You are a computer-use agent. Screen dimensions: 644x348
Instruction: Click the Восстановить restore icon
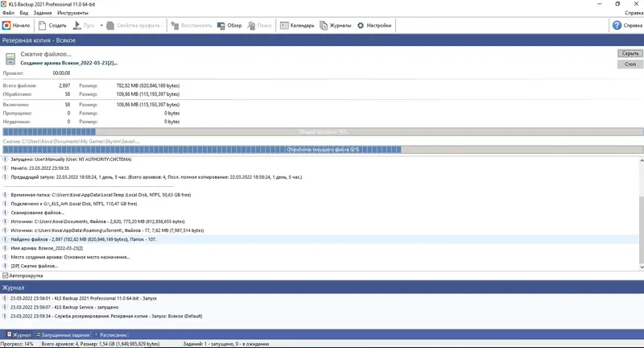[x=175, y=26]
